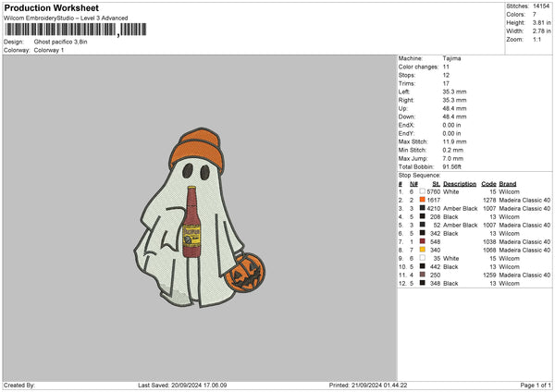Image resolution: width=555 pixels, height=392 pixels.
Task: Click the 'Created By:' footer label
Action: click(x=19, y=386)
